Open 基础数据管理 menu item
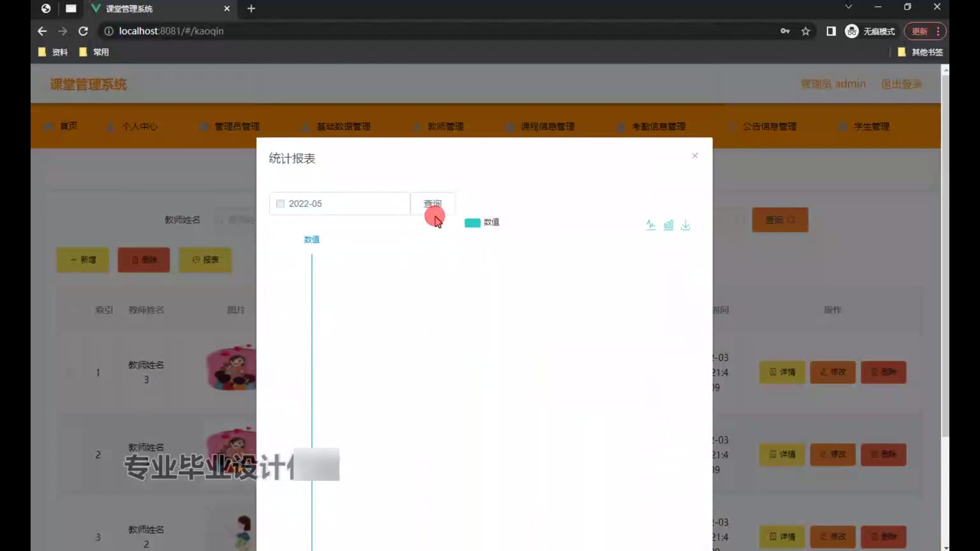Viewport: 980px width, 551px height. pyautogui.click(x=337, y=126)
